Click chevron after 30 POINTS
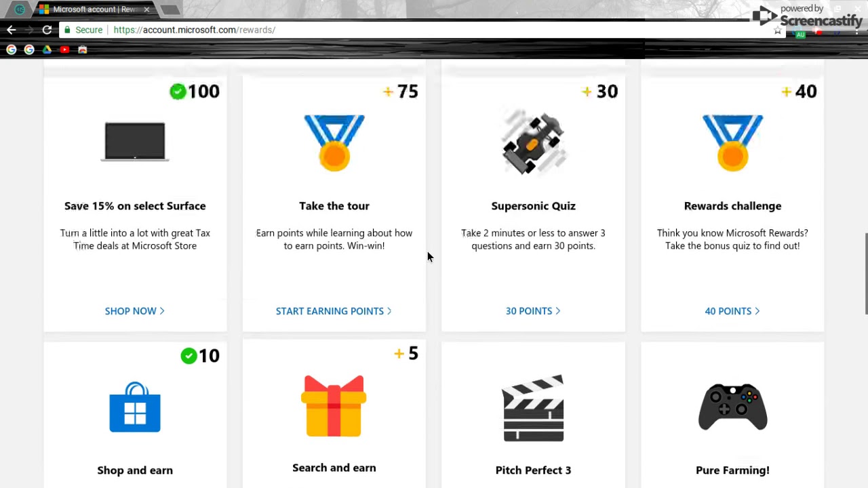The image size is (868, 488). [x=558, y=311]
